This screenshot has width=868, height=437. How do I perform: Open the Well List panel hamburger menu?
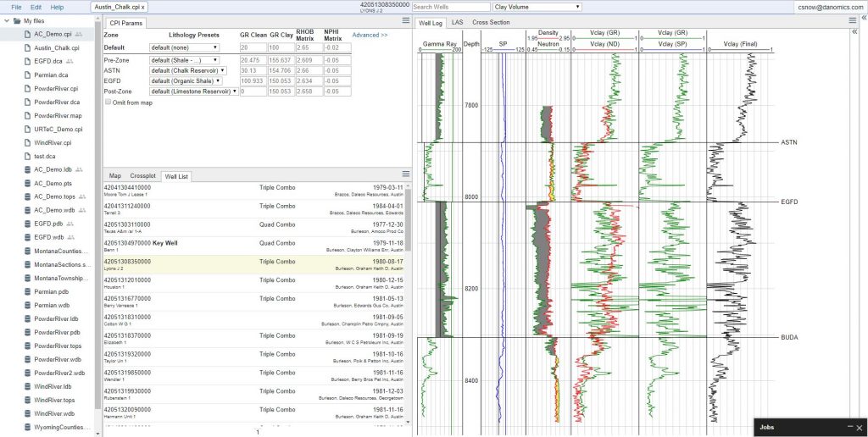pos(406,174)
